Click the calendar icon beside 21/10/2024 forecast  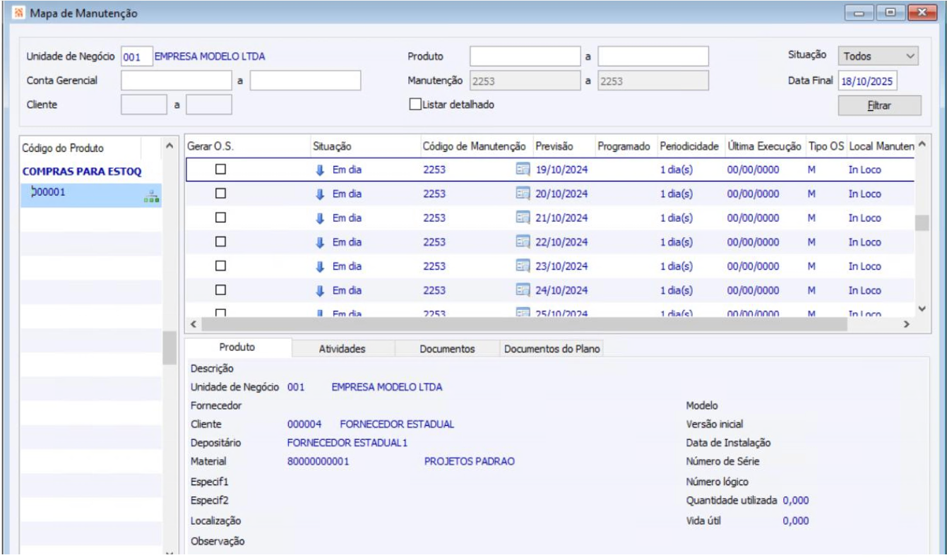523,218
